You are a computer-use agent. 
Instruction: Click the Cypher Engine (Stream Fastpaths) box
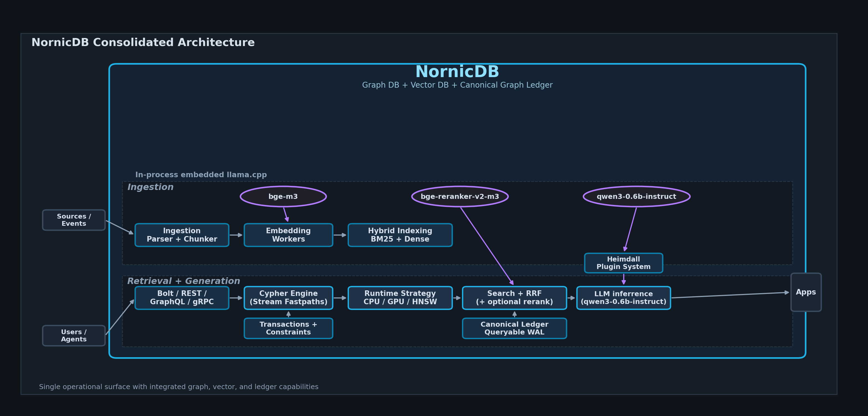point(288,298)
